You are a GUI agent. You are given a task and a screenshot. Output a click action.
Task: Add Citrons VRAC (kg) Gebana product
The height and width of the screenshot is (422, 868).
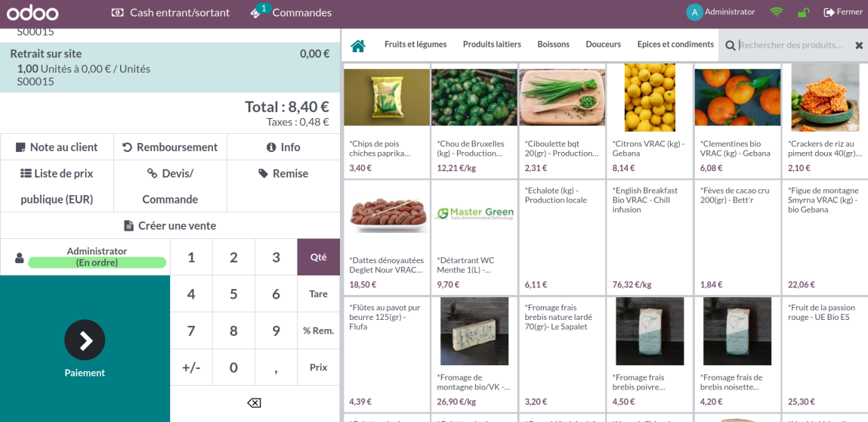coord(650,120)
